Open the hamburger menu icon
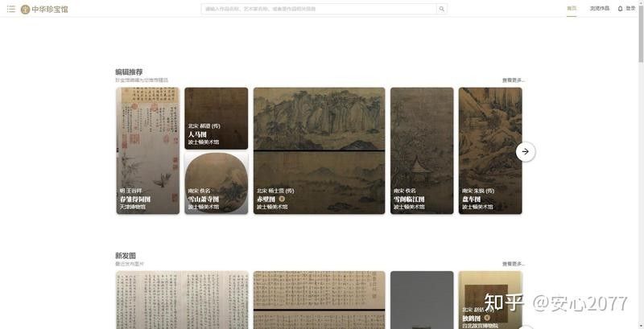 pos(11,9)
